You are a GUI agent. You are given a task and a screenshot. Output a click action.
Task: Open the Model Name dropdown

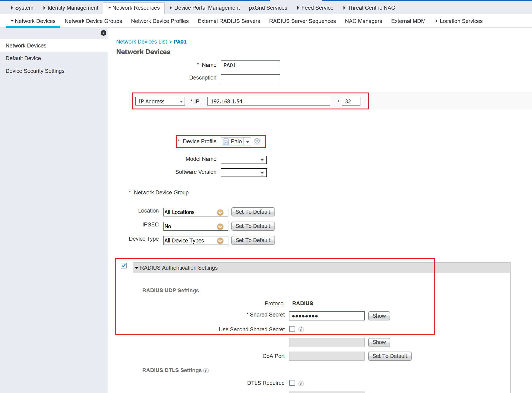click(262, 160)
